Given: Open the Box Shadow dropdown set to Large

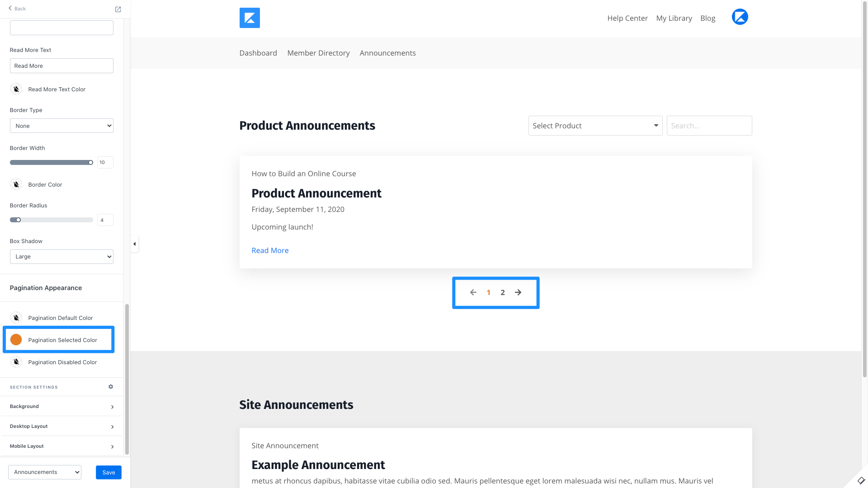Looking at the screenshot, I should coord(61,257).
